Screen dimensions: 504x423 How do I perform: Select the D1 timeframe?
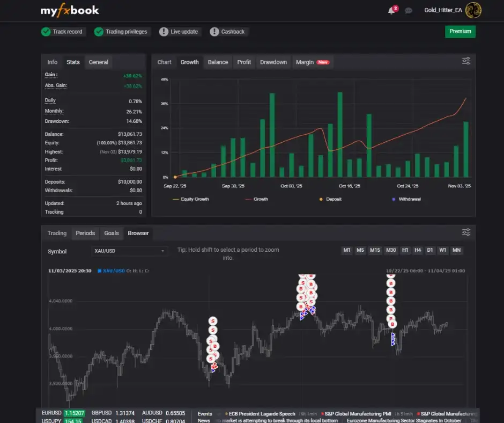(x=430, y=251)
